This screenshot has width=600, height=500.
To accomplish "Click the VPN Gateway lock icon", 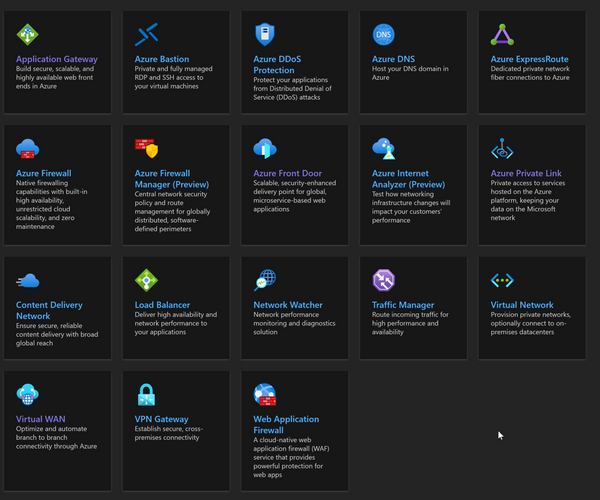I will (146, 394).
